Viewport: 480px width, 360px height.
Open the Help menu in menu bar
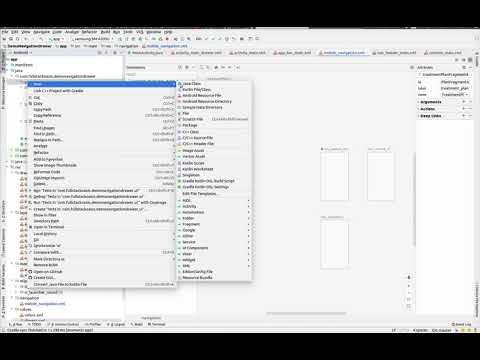(x=168, y=32)
